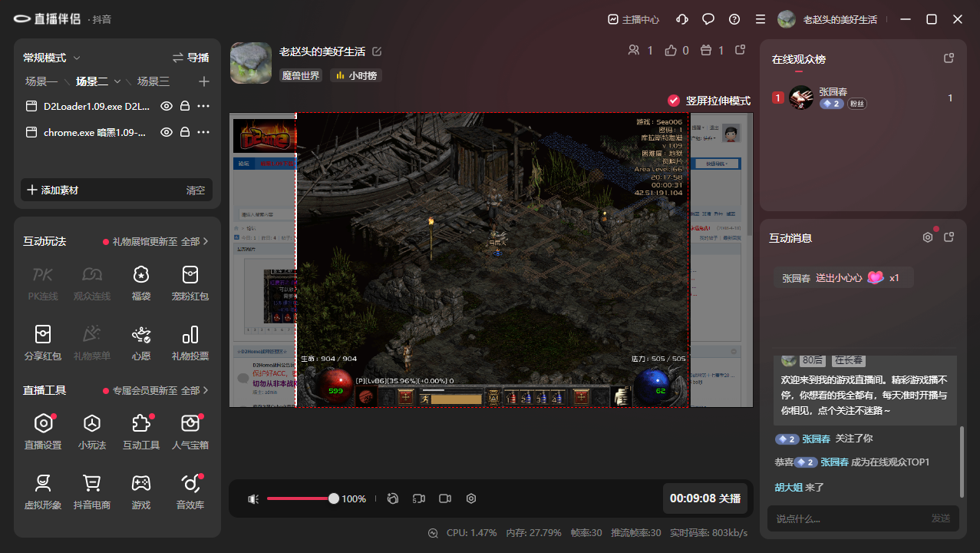Lock the chrome.exe source
Image resolution: width=980 pixels, height=553 pixels.
click(184, 132)
